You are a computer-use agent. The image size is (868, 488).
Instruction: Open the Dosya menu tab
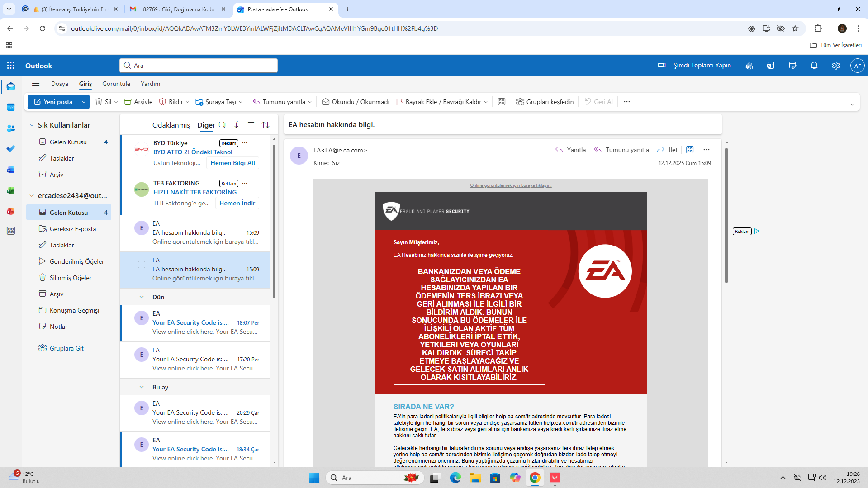60,84
